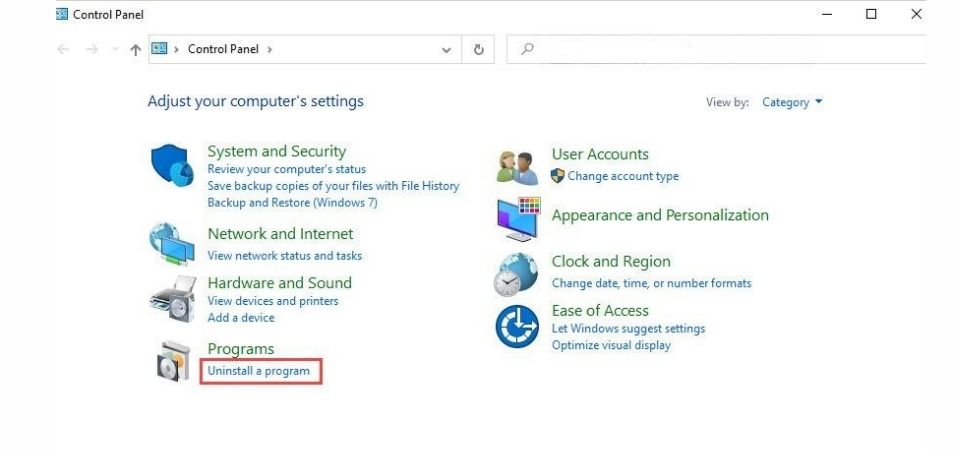Image resolution: width=960 pixels, height=450 pixels.
Task: Click Change account type link
Action: click(623, 176)
